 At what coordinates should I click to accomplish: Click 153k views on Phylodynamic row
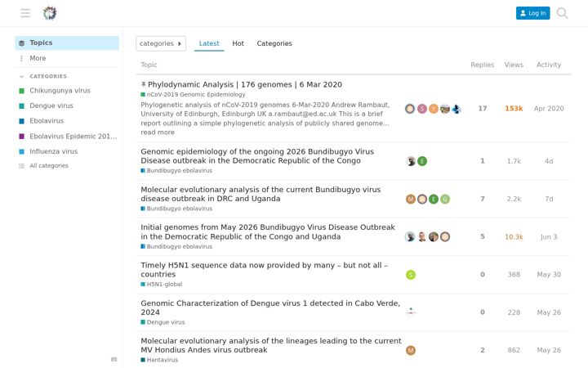click(514, 109)
